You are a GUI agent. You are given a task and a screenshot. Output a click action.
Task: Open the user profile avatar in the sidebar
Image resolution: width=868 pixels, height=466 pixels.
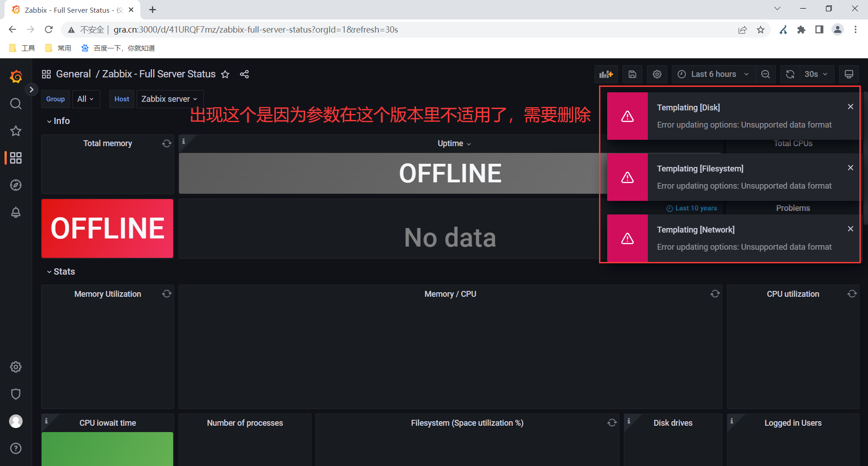pyautogui.click(x=16, y=421)
